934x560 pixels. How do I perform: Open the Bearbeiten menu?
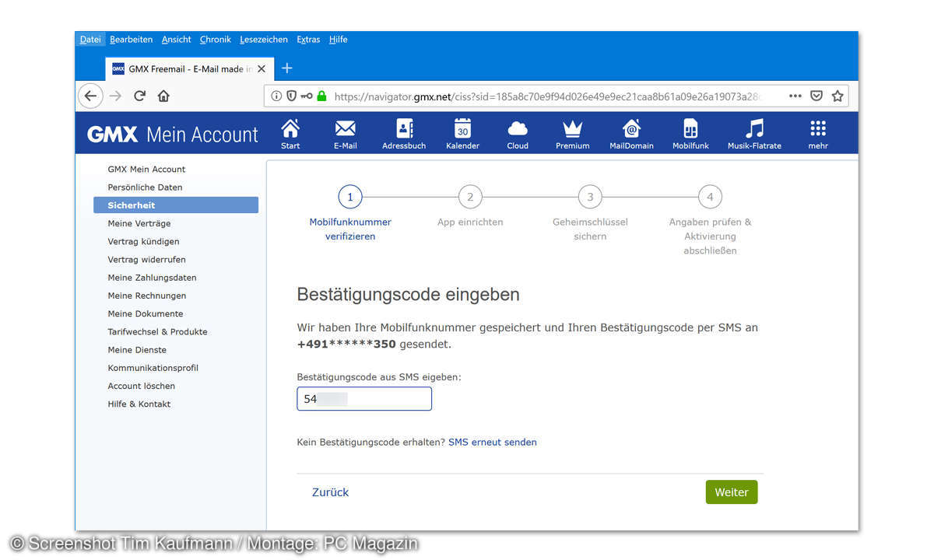pos(131,40)
